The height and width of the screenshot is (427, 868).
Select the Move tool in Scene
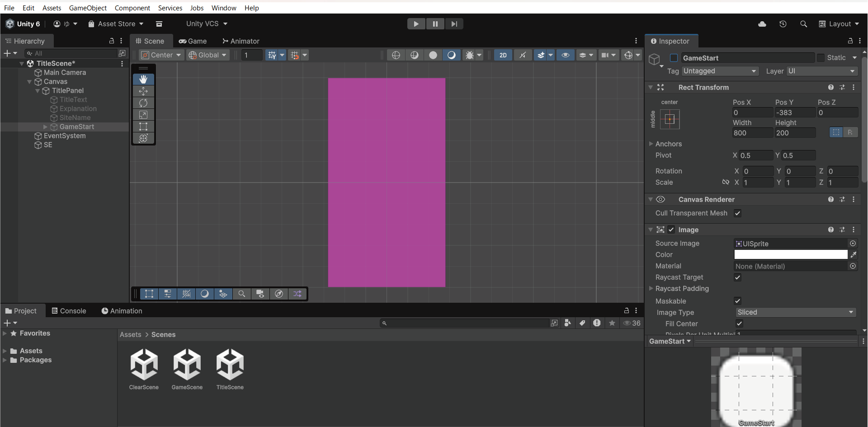point(143,91)
